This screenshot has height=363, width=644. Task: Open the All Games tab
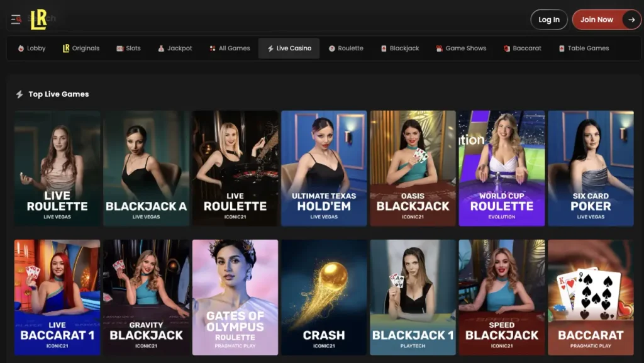click(x=230, y=48)
